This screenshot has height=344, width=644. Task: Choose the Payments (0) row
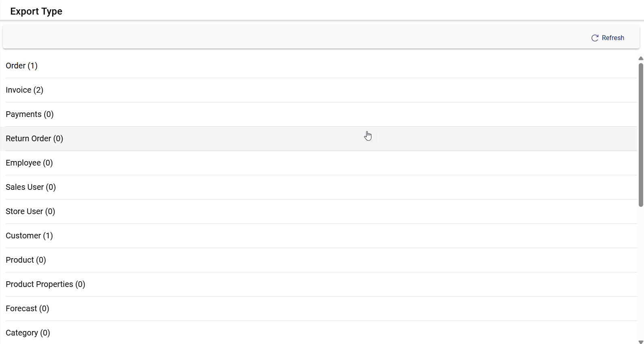click(30, 114)
